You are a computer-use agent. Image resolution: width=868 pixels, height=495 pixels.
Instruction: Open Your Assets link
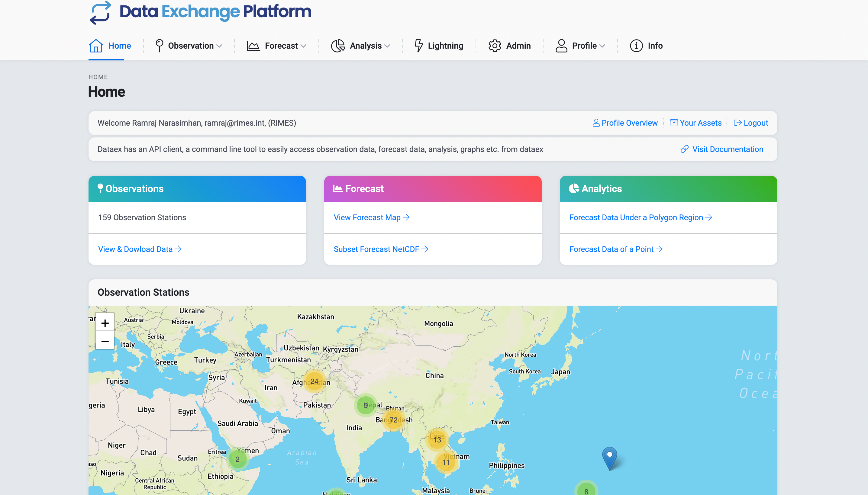pyautogui.click(x=695, y=123)
